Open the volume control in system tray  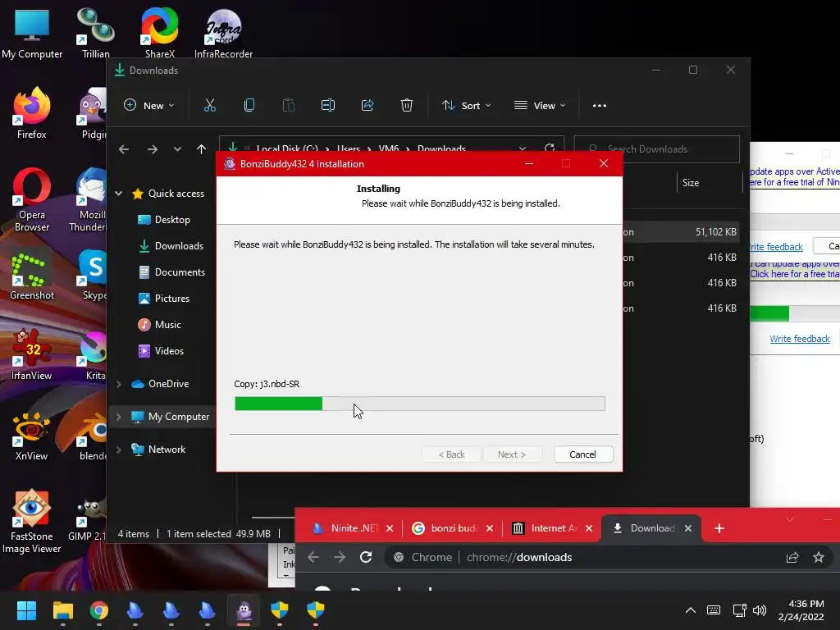point(760,610)
